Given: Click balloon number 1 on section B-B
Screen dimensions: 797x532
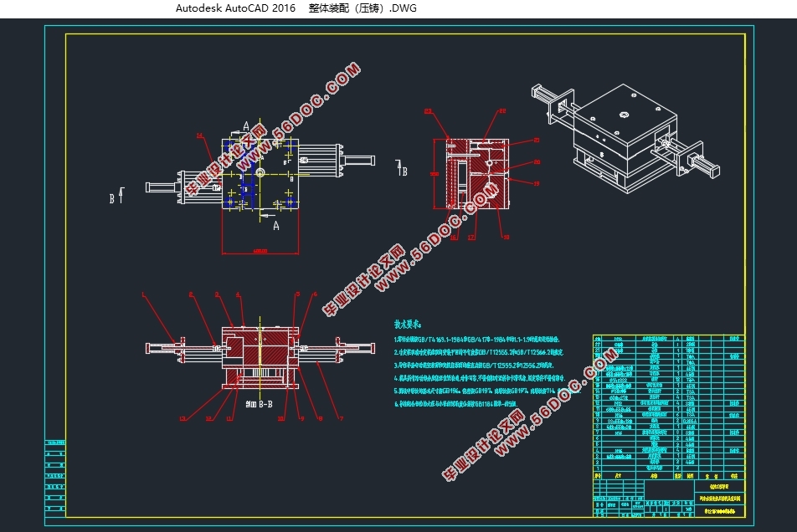Looking at the screenshot, I should [x=144, y=294].
